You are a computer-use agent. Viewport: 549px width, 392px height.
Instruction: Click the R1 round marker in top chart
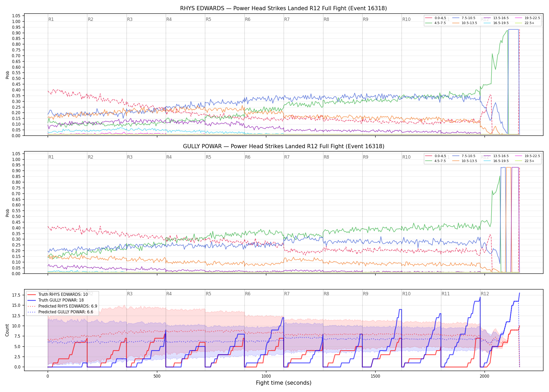click(51, 19)
